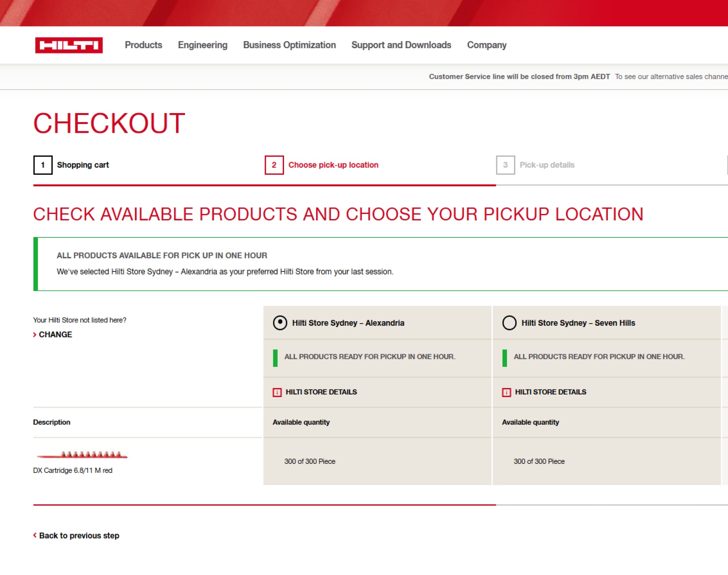Click the Customer Service line closure notice

[x=519, y=77]
